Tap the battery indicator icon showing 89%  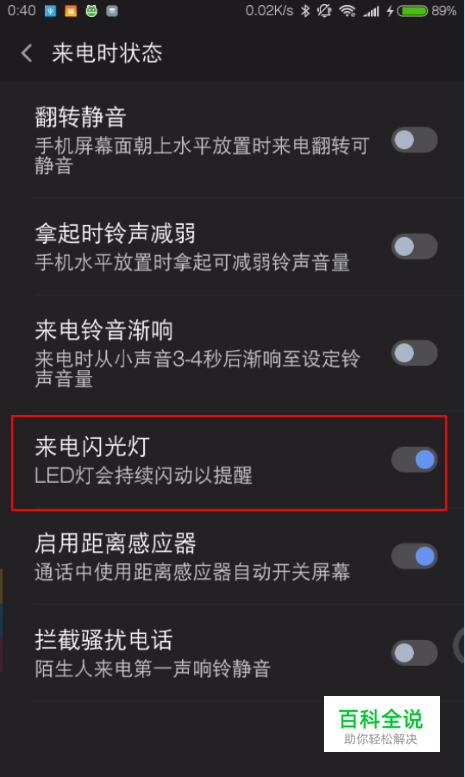pos(412,11)
